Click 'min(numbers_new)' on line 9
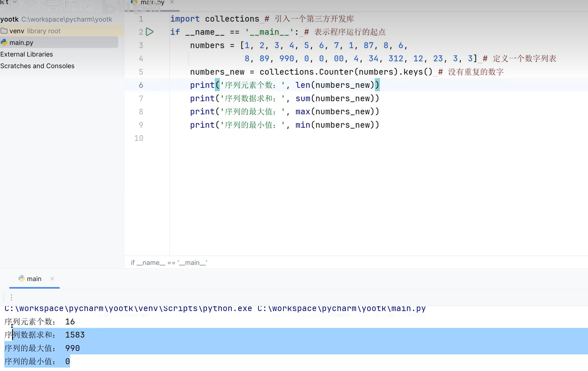The height and width of the screenshot is (371, 588). 335,125
